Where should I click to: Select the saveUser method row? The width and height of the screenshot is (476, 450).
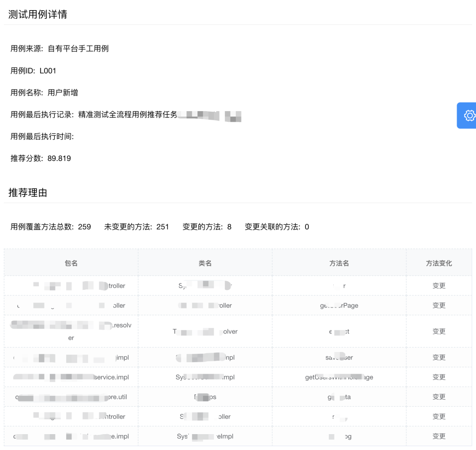pos(338,357)
